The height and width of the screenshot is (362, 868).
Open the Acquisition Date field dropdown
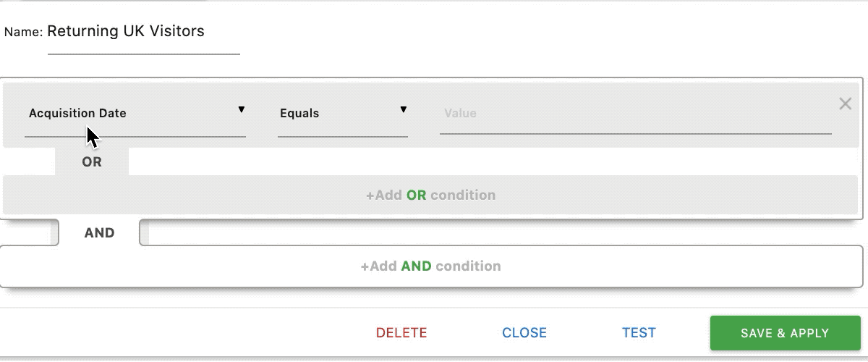point(135,114)
